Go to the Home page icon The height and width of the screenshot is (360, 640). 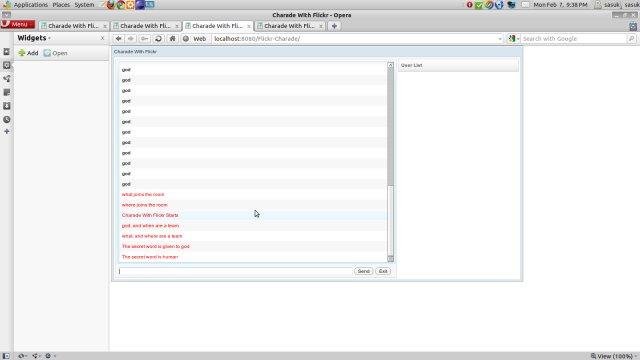(x=173, y=39)
